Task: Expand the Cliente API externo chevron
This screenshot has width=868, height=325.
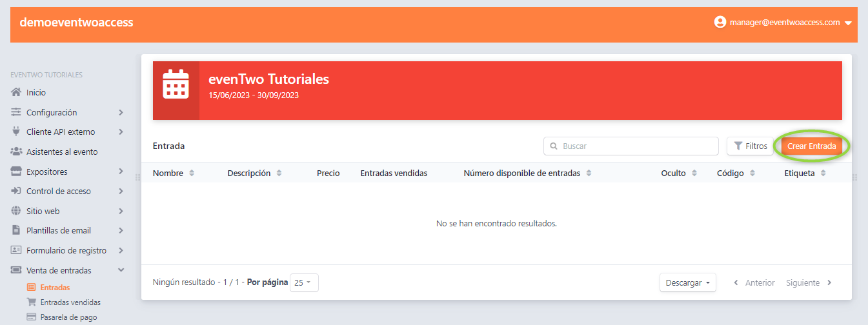Action: coord(121,132)
